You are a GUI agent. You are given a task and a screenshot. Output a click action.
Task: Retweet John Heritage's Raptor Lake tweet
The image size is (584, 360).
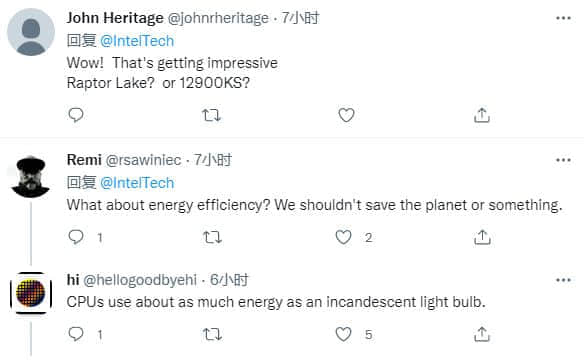point(212,115)
